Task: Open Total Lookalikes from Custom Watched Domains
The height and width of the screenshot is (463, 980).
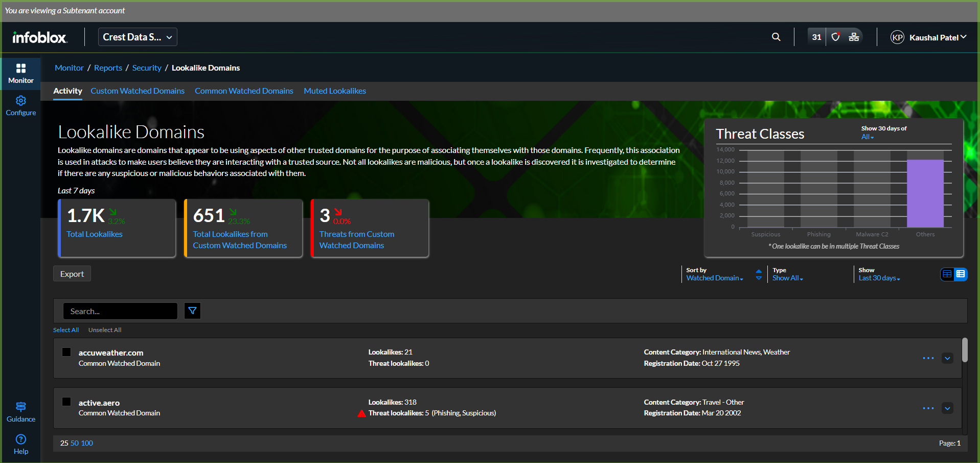Action: coord(240,240)
